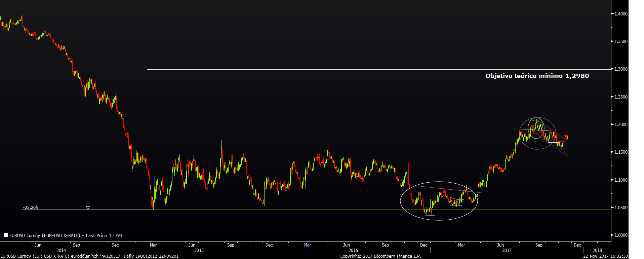
Task: Click the Dec 2016 month tick label
Action: 424,245
